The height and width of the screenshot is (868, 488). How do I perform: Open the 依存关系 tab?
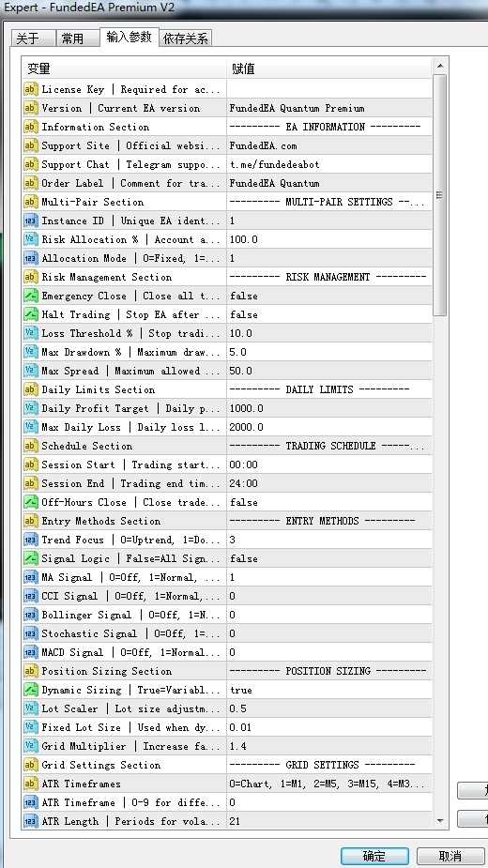(186, 38)
